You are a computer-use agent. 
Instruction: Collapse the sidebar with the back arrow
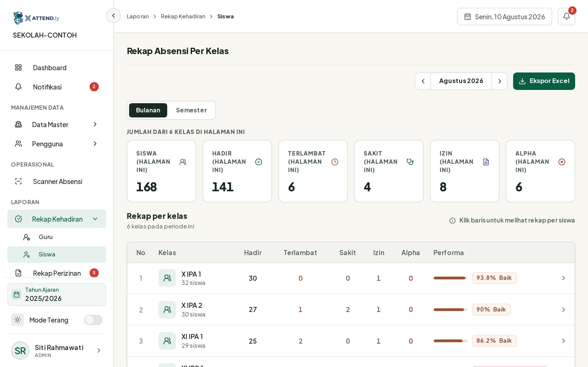point(113,16)
